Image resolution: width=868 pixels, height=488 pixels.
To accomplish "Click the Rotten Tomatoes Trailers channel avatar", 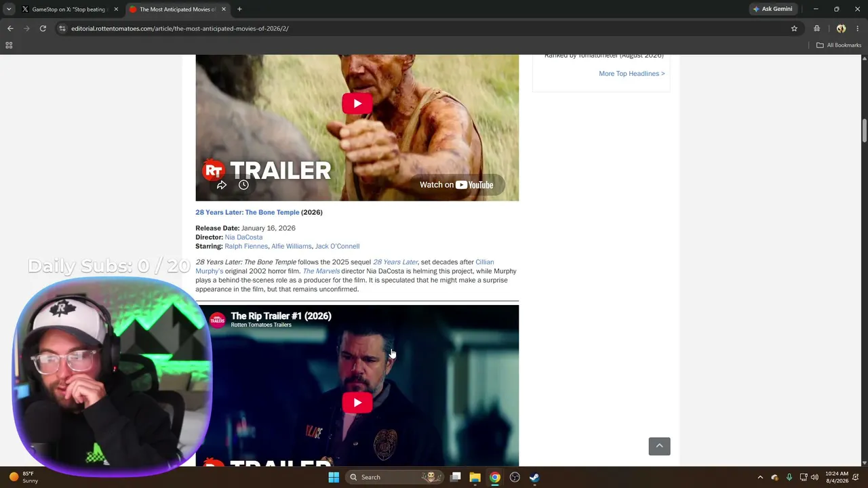I will click(217, 320).
